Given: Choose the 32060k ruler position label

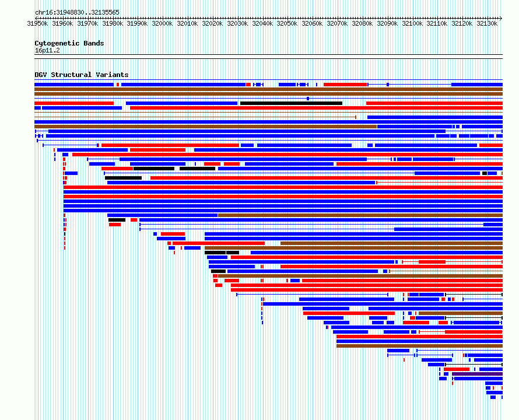Looking at the screenshot, I should pyautogui.click(x=312, y=23).
